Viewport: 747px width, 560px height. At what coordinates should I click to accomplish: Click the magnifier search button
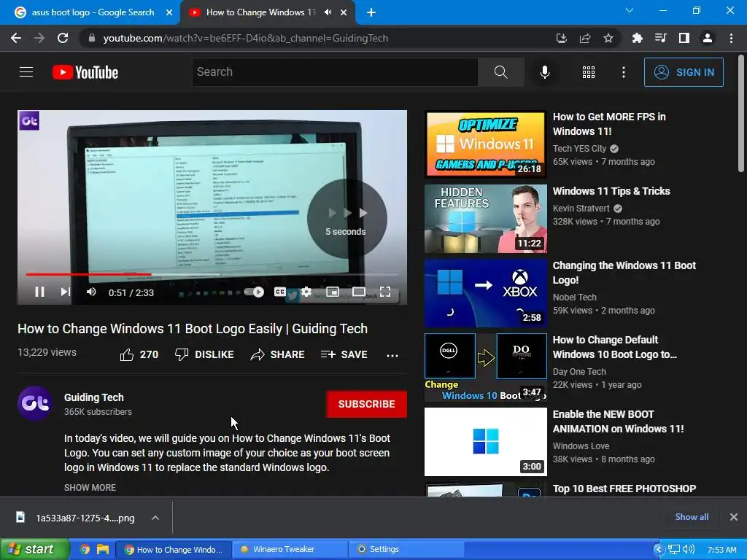500,72
